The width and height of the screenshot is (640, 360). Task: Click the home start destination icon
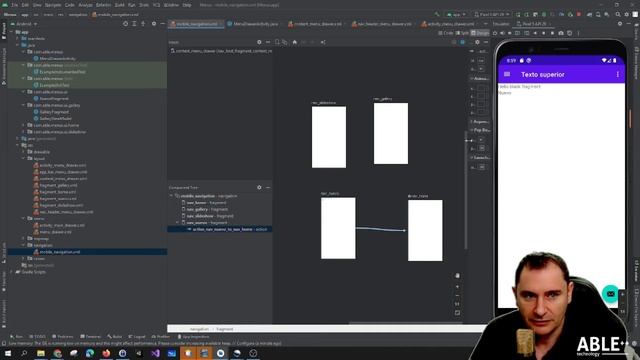(x=295, y=42)
